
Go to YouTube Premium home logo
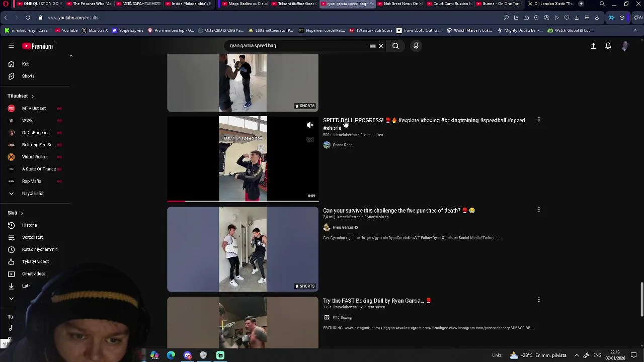pyautogui.click(x=38, y=46)
